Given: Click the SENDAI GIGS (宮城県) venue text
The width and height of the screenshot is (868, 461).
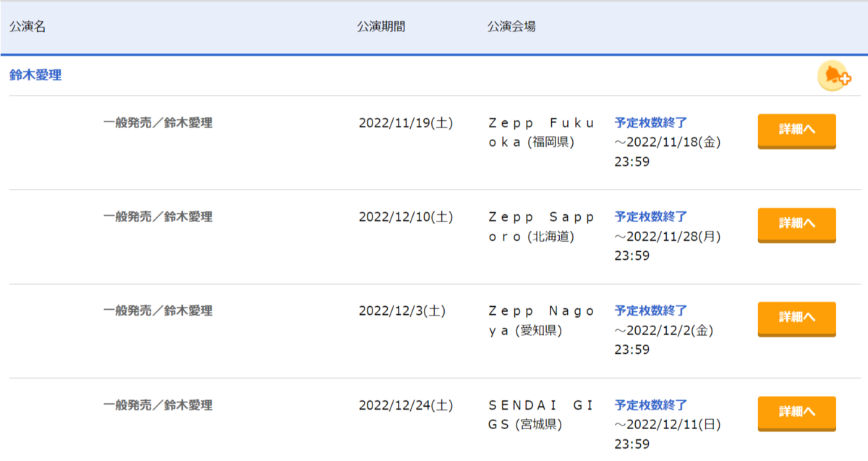Looking at the screenshot, I should [541, 415].
